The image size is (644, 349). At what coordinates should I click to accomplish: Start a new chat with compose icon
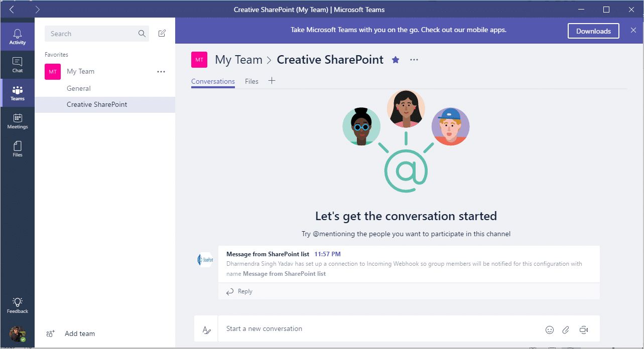tap(162, 34)
